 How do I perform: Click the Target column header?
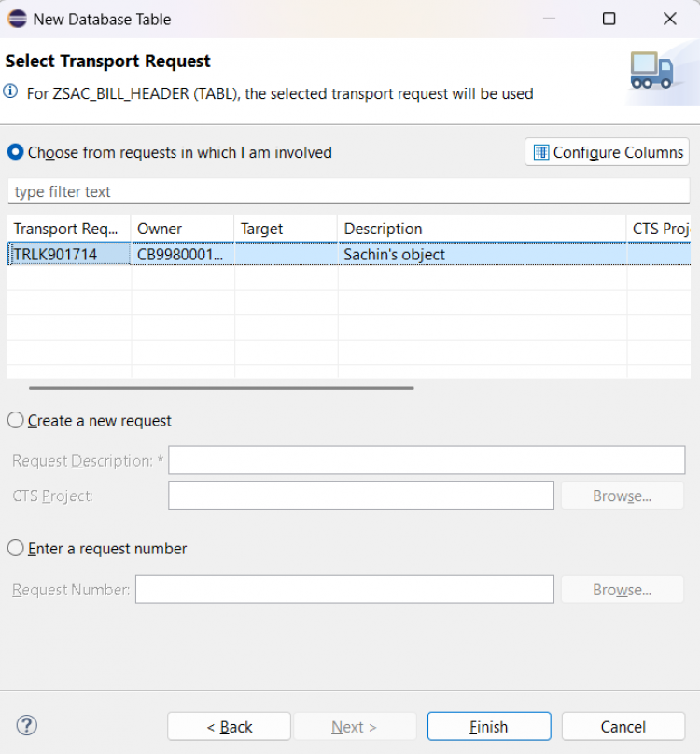tap(284, 229)
